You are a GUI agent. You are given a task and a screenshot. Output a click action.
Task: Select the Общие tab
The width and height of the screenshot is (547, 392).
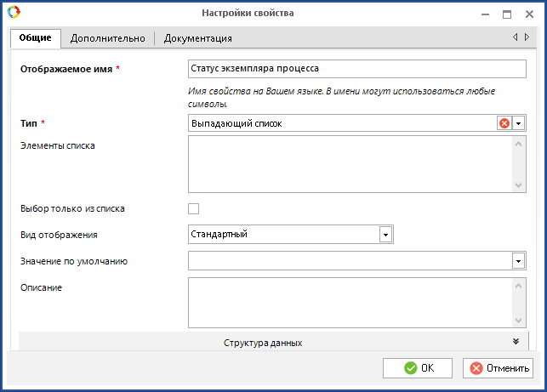tap(36, 38)
